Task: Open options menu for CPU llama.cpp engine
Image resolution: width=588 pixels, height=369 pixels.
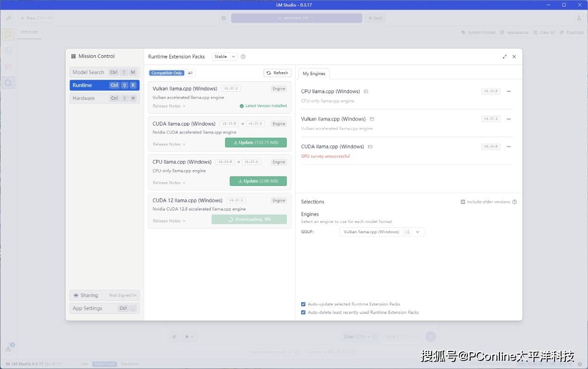Action: (509, 91)
